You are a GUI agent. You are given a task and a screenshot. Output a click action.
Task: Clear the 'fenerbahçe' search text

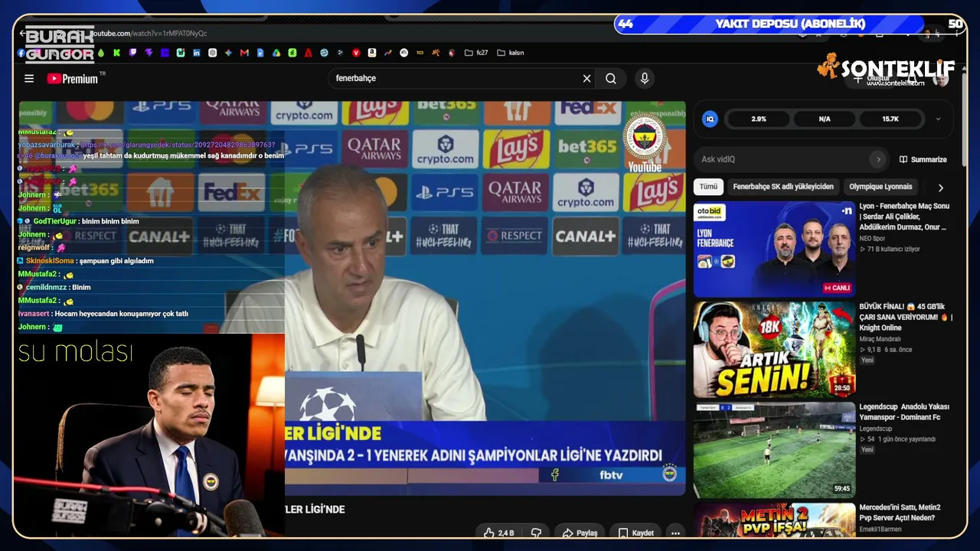pyautogui.click(x=586, y=78)
